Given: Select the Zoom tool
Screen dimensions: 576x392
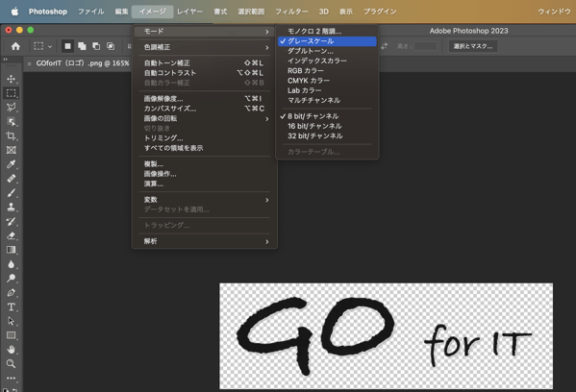Looking at the screenshot, I should 11,364.
